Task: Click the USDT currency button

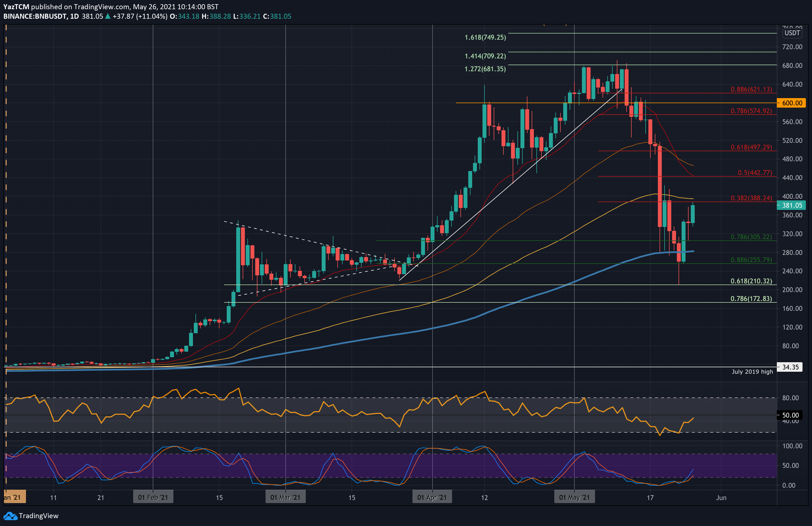Action: [792, 33]
